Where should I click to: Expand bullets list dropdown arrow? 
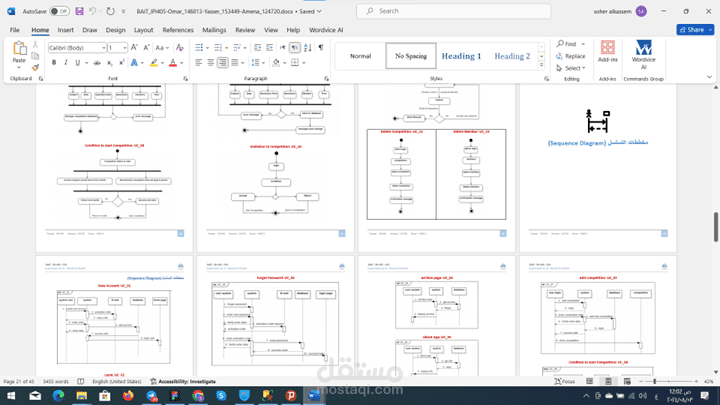click(x=208, y=48)
